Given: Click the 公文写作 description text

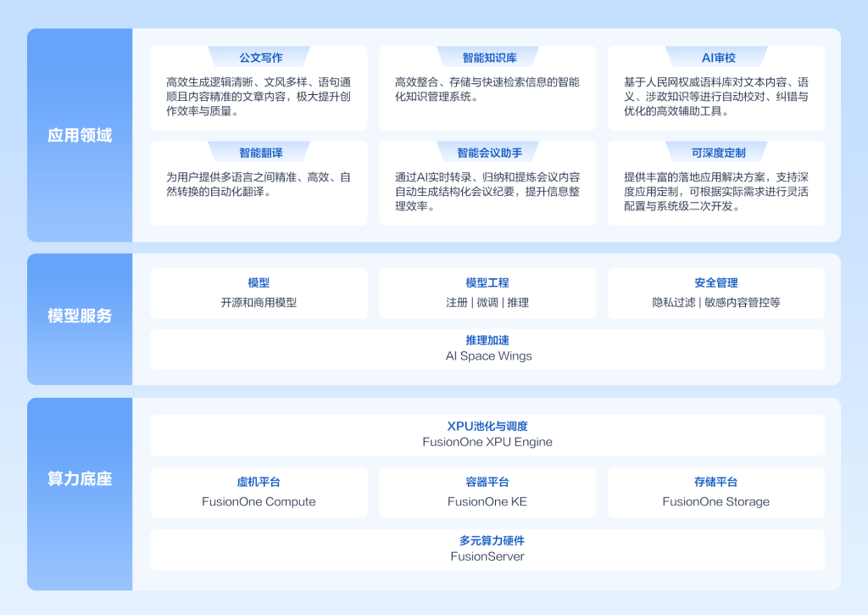Looking at the screenshot, I should coord(259,97).
